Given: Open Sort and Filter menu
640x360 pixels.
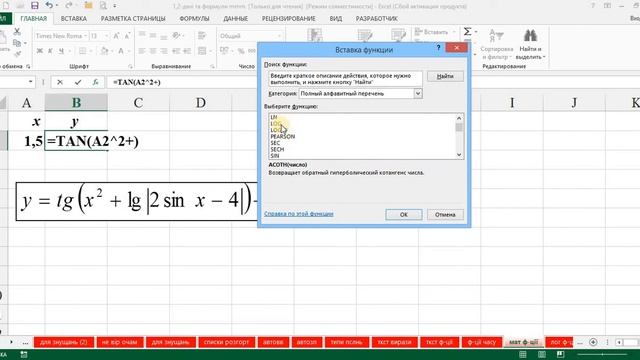Looking at the screenshot, I should [x=496, y=44].
